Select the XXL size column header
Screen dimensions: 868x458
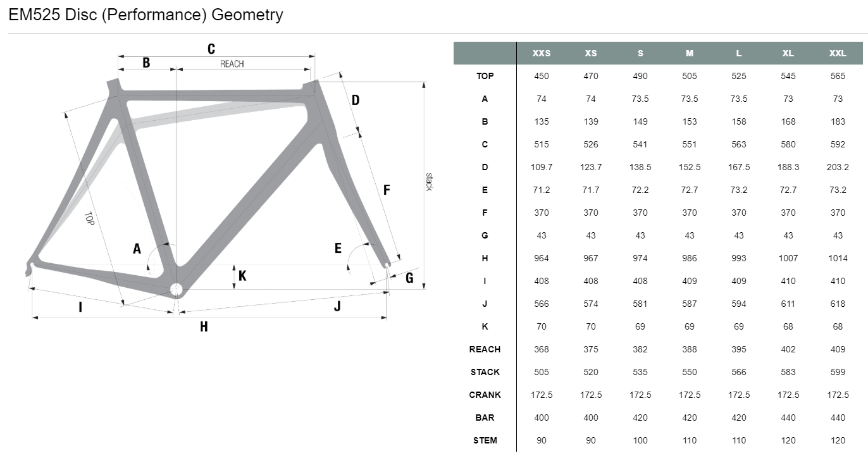tap(838, 53)
